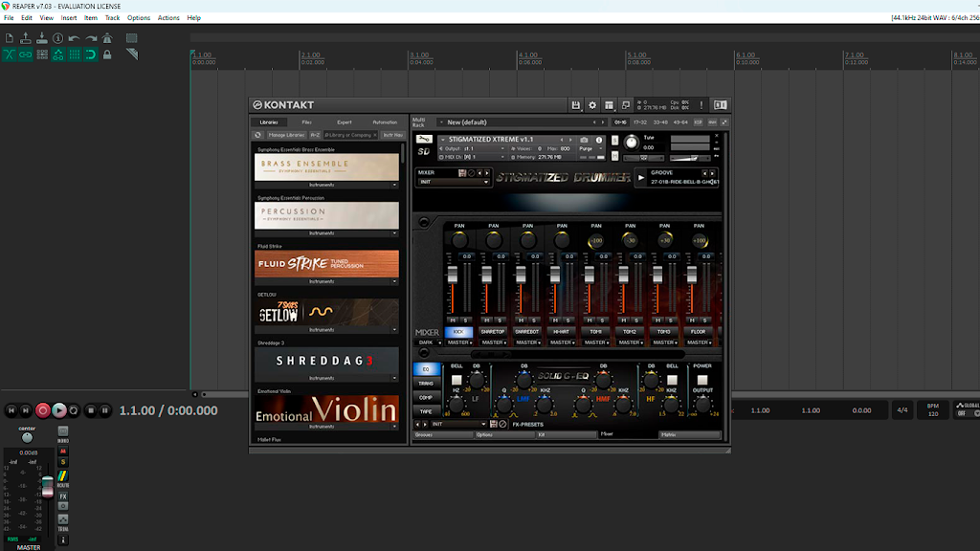Click the REAPER stop button
Viewport: 980px width, 551px height.
pos(91,410)
